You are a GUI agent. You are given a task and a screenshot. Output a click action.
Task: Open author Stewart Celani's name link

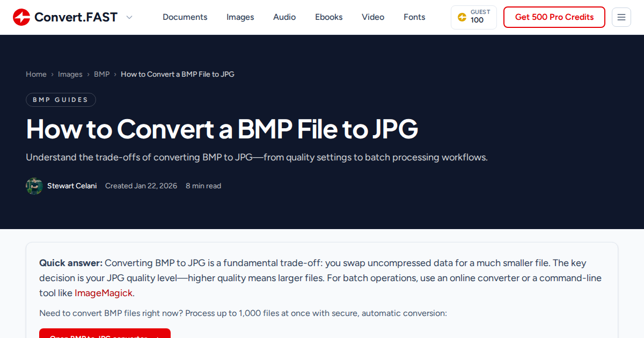pos(72,186)
